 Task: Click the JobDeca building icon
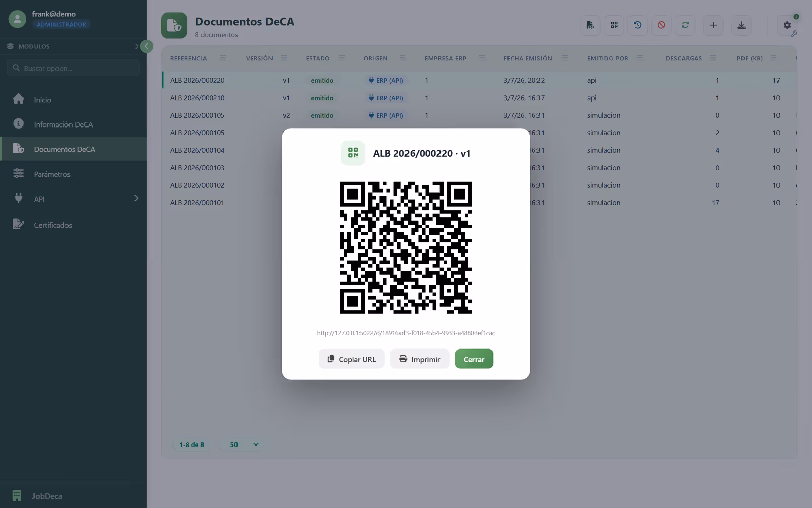click(x=17, y=495)
